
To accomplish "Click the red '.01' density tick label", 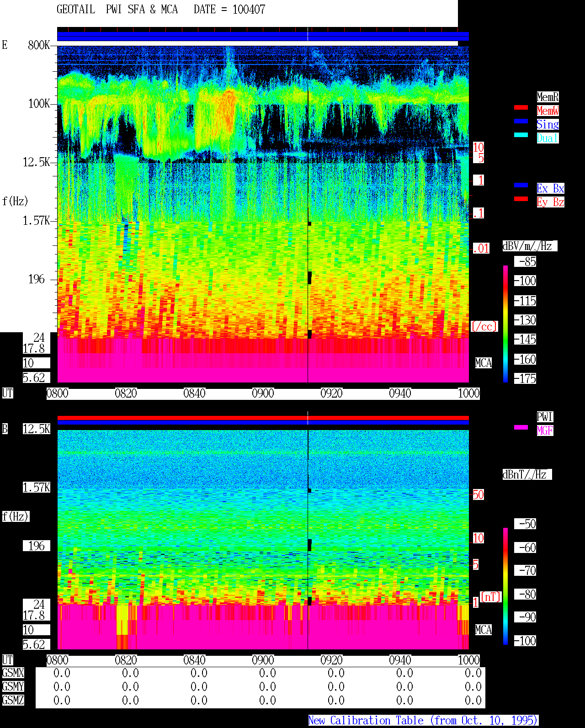I will point(481,249).
